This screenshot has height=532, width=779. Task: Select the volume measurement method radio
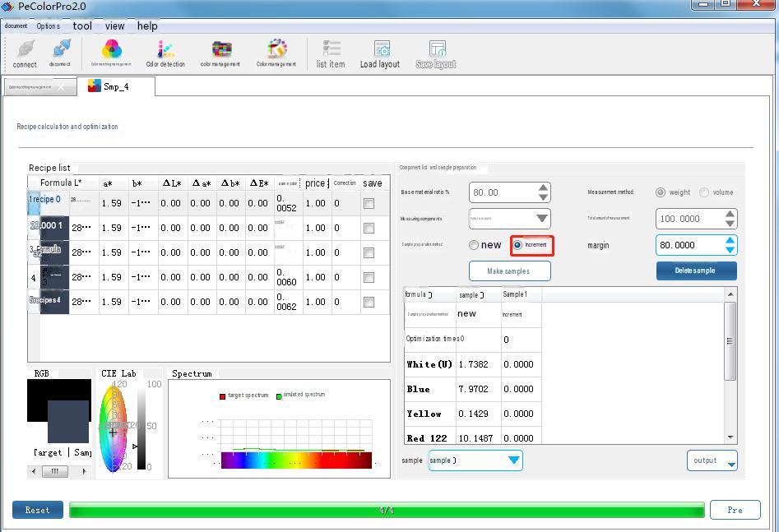point(704,192)
